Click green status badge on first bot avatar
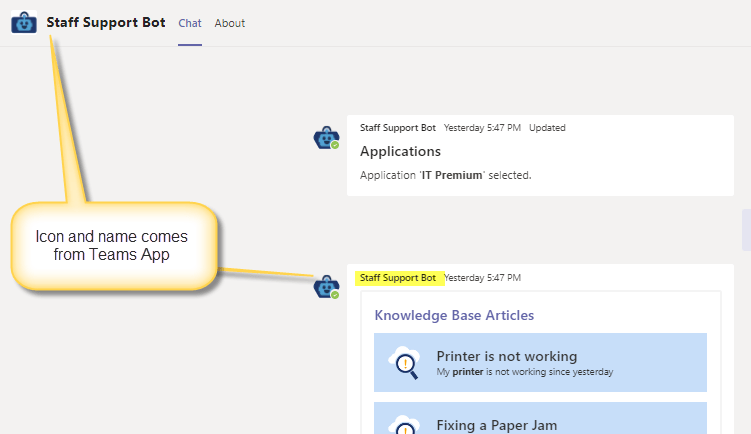This screenshot has width=751, height=434. [x=335, y=146]
